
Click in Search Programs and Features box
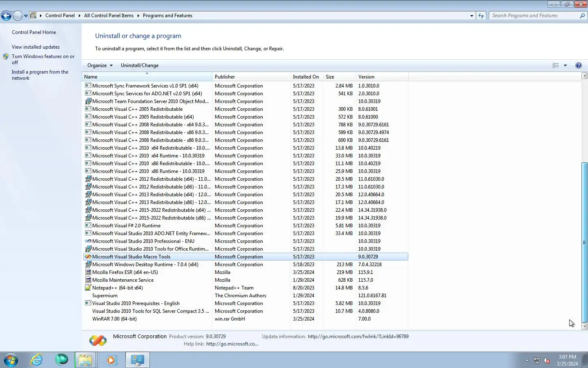click(534, 16)
